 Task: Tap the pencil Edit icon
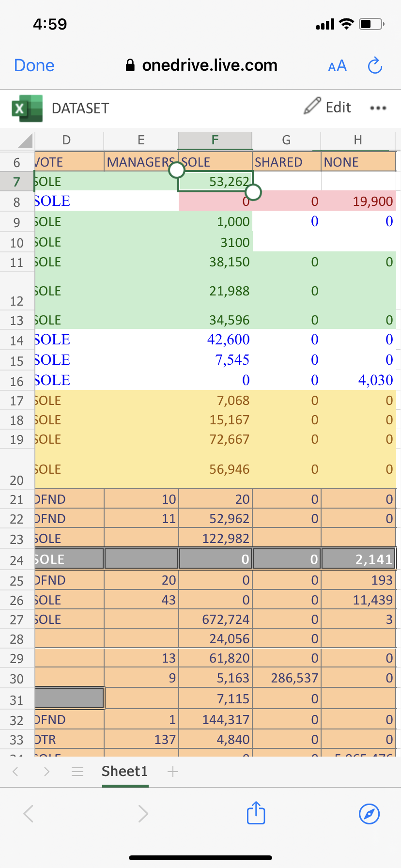coord(312,106)
